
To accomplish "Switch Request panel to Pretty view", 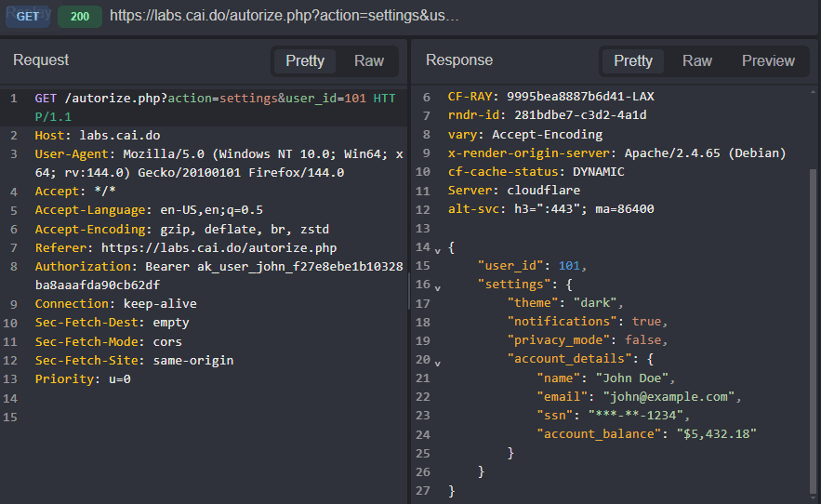I will 305,61.
